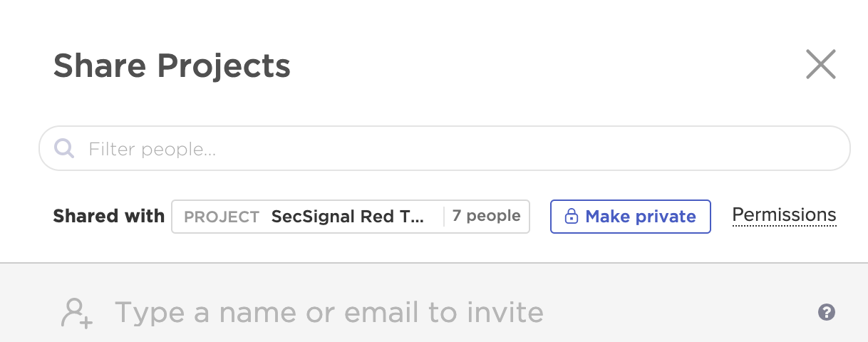Make the project private
The width and height of the screenshot is (868, 342).
tap(630, 217)
